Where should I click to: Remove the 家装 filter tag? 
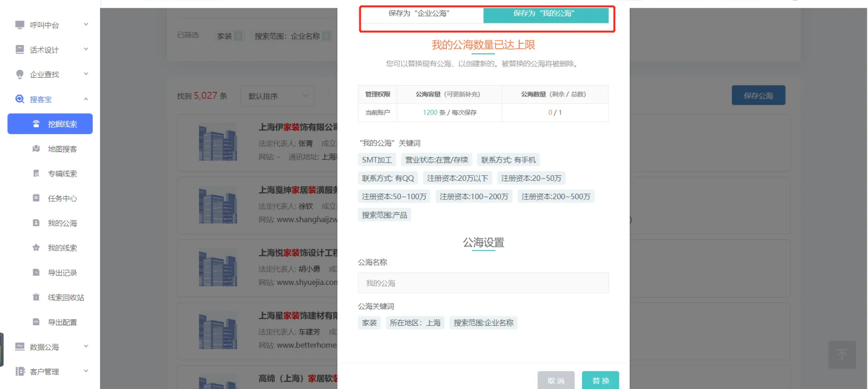[x=238, y=36]
